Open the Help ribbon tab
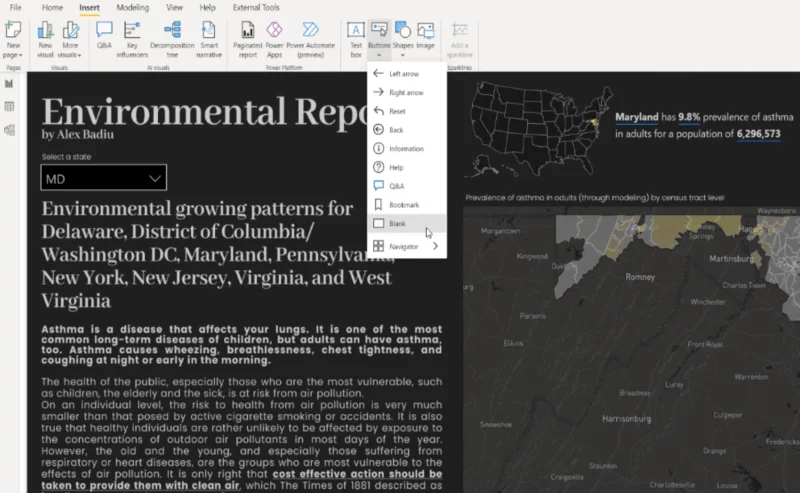Image resolution: width=800 pixels, height=493 pixels. tap(207, 8)
